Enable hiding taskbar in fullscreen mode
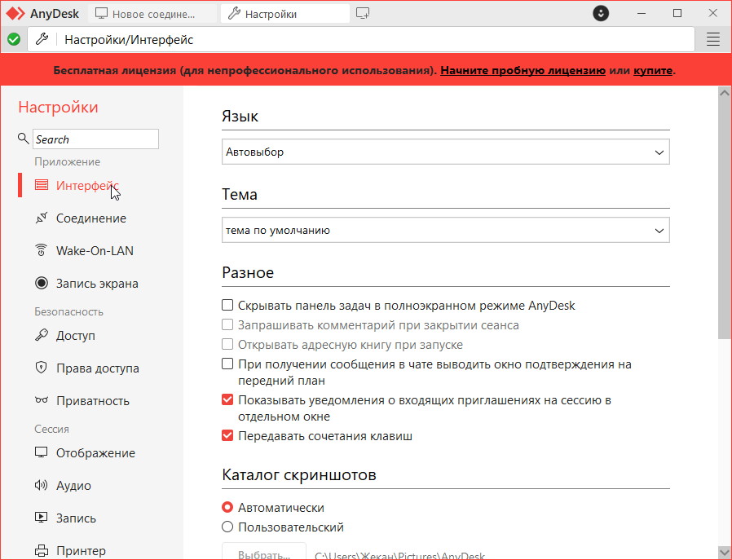 (x=227, y=305)
